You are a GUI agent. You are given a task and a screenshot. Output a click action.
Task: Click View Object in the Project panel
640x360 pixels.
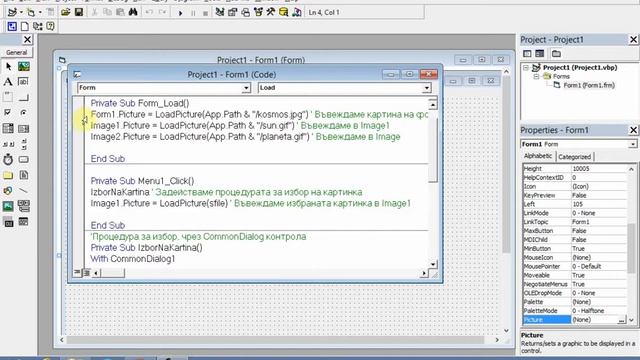[x=540, y=53]
